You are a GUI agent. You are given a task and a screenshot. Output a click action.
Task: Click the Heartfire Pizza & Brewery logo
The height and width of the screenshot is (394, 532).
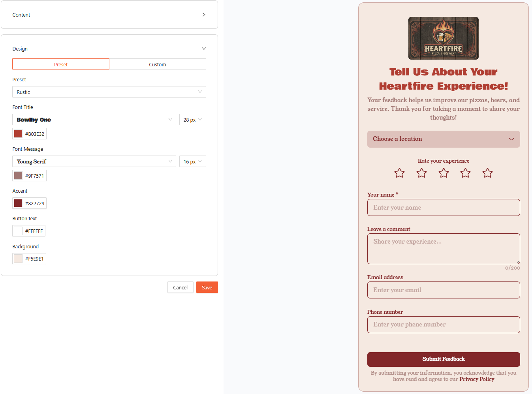(x=443, y=38)
